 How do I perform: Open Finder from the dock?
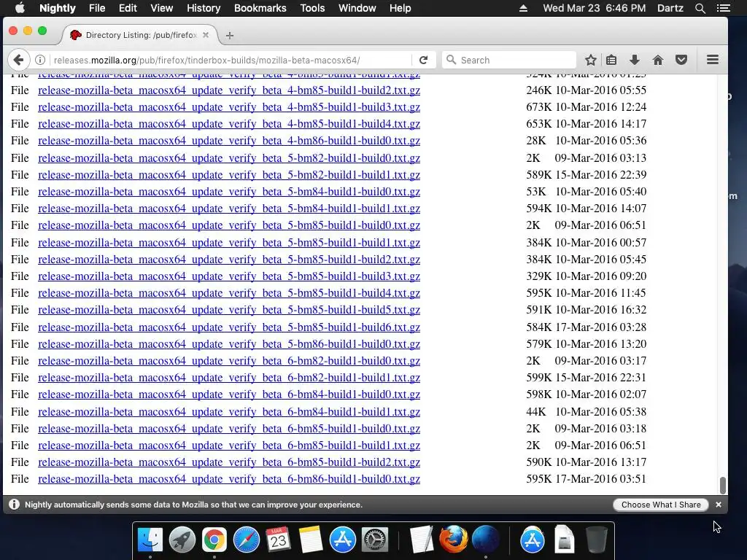coord(150,540)
